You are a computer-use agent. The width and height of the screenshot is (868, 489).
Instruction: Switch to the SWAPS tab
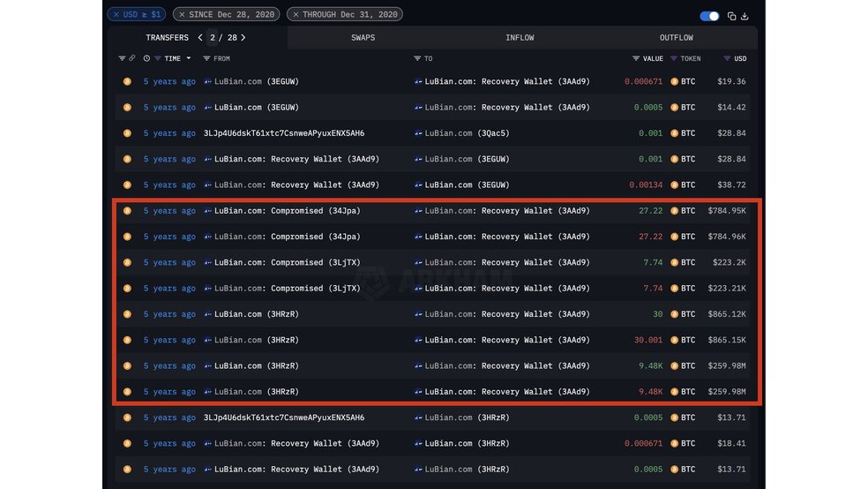(x=363, y=38)
